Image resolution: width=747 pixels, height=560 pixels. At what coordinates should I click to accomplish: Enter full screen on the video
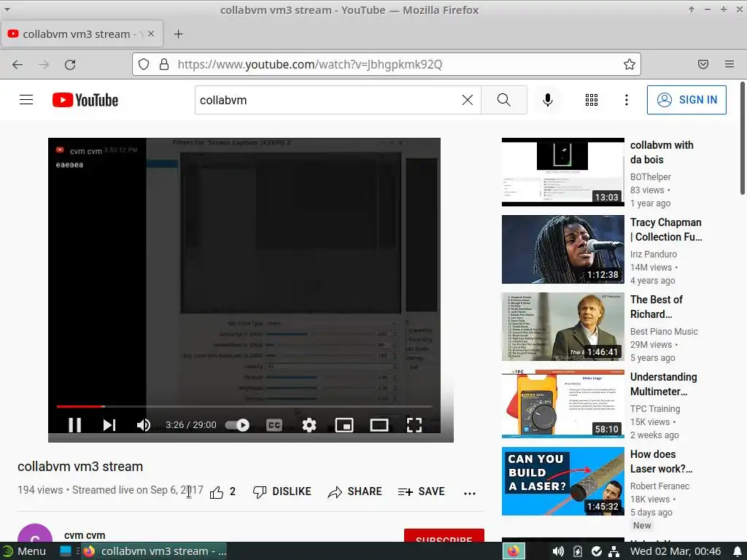pyautogui.click(x=414, y=425)
